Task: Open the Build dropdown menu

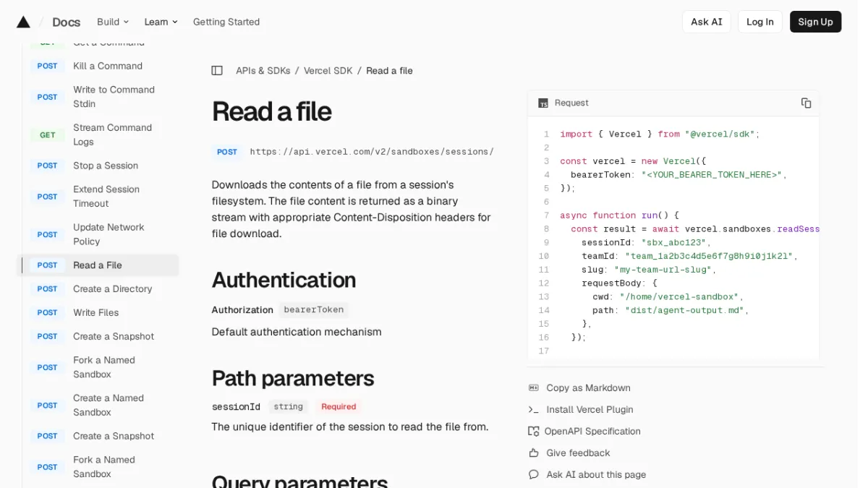Action: [113, 22]
